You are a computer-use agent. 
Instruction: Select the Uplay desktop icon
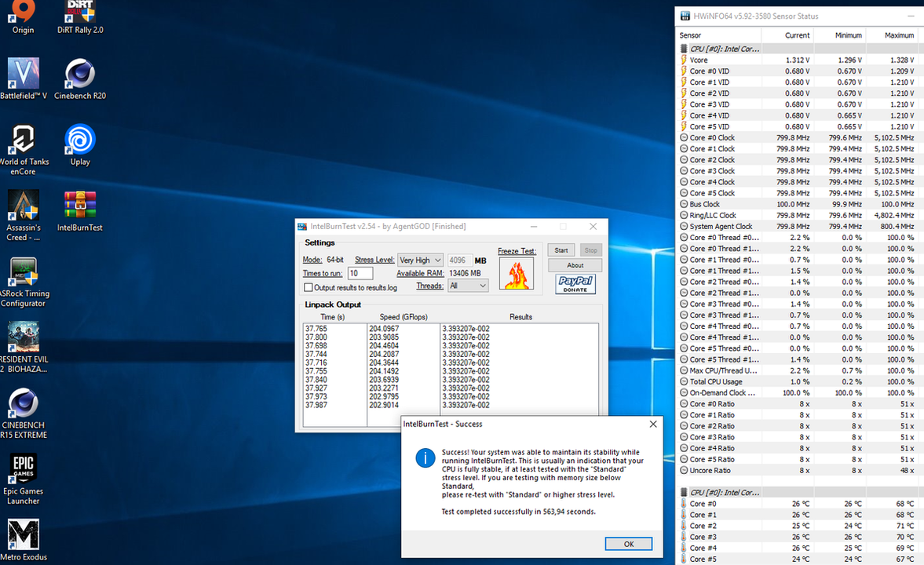(x=80, y=145)
